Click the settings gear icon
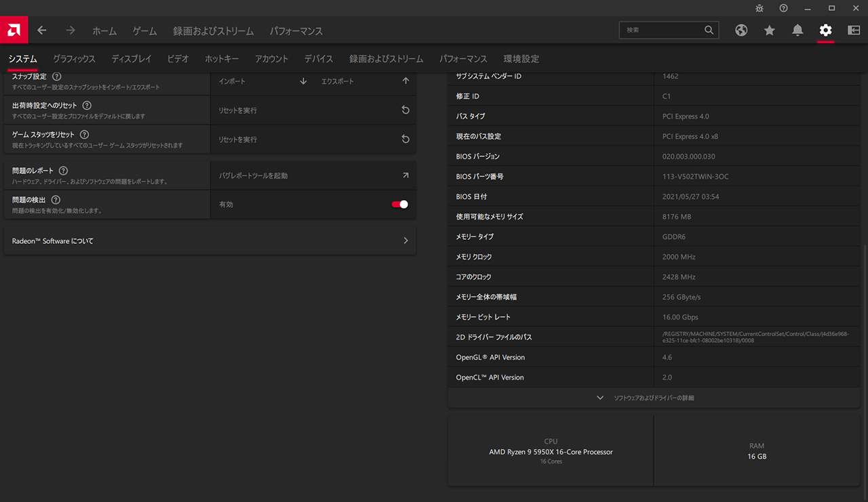This screenshot has height=502, width=868. click(x=825, y=30)
